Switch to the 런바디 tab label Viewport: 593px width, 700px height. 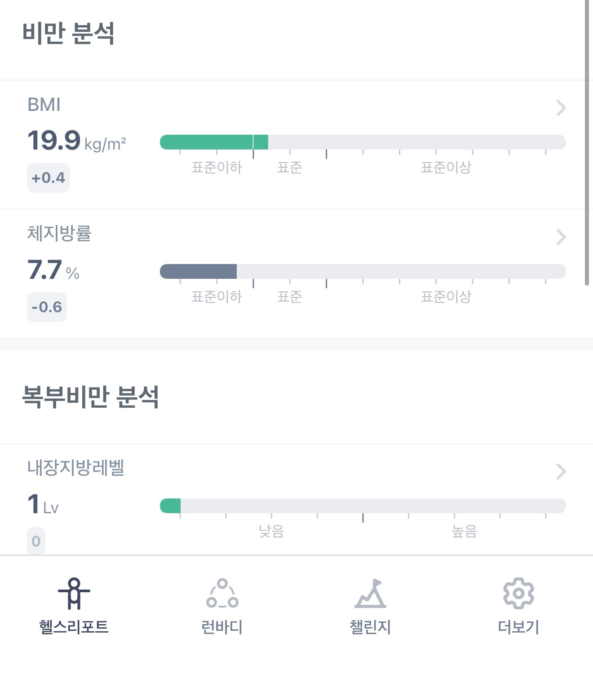coord(222,627)
